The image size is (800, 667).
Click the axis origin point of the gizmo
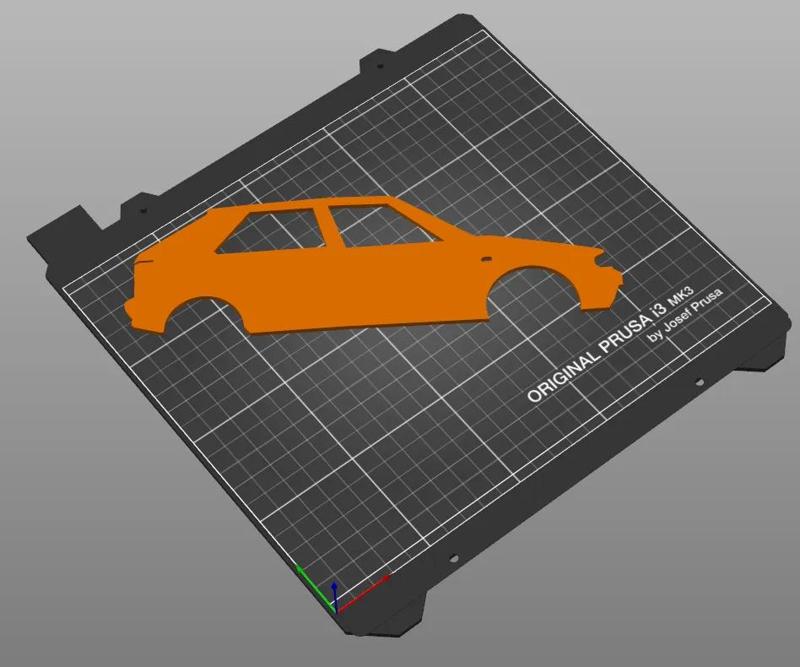[334, 610]
